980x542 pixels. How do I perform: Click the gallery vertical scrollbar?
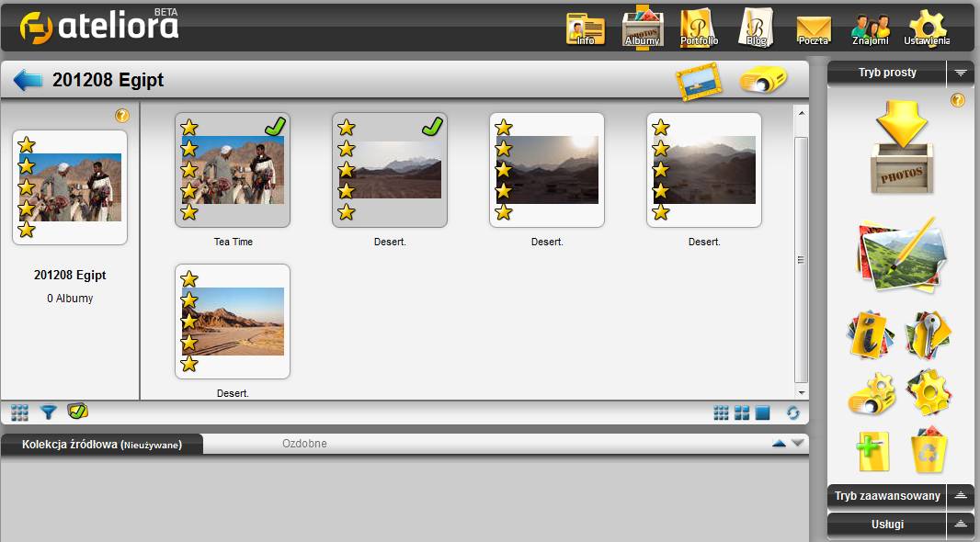click(x=800, y=257)
